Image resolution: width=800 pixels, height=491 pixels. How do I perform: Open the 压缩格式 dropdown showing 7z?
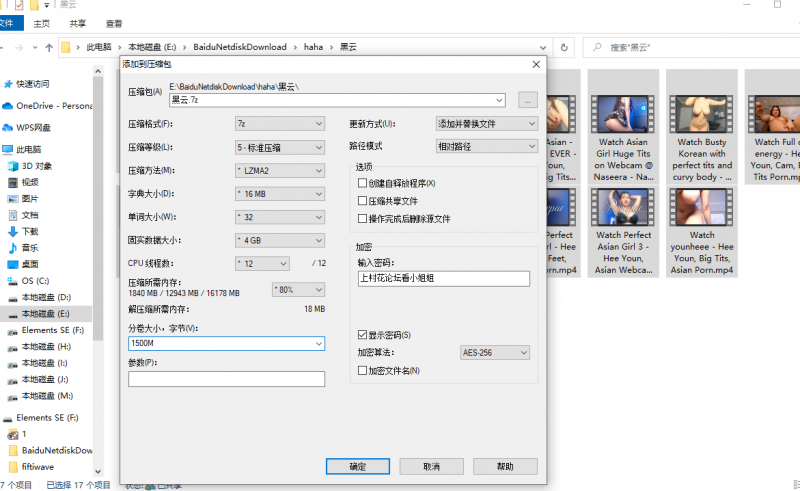tap(279, 124)
